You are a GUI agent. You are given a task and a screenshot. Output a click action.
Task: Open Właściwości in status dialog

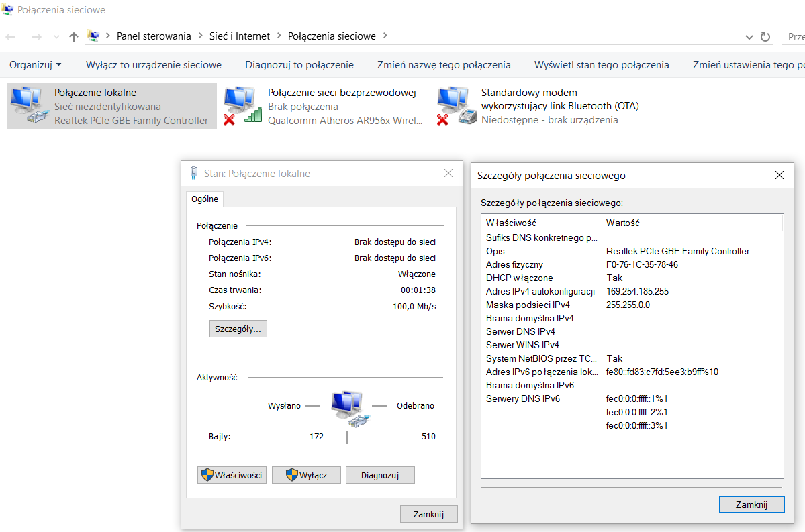point(232,475)
